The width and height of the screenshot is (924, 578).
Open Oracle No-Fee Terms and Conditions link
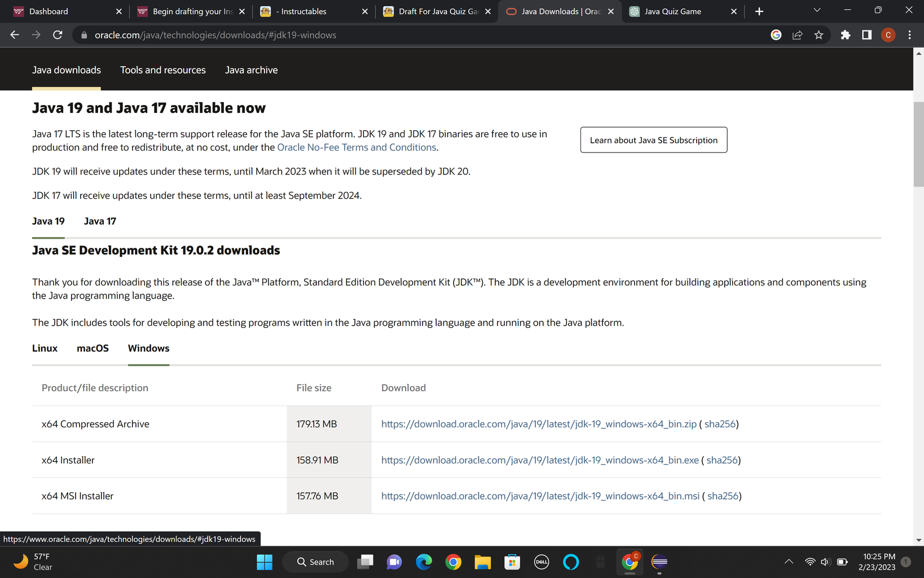357,147
